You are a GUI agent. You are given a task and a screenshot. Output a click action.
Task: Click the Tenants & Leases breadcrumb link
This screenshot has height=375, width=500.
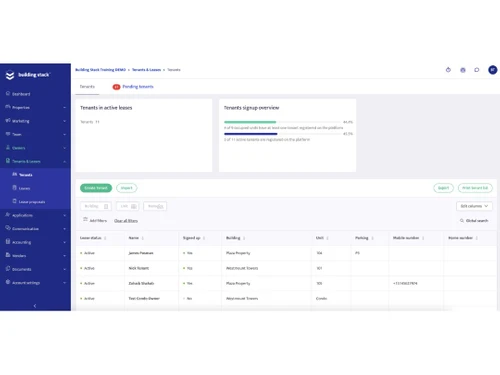tap(146, 70)
